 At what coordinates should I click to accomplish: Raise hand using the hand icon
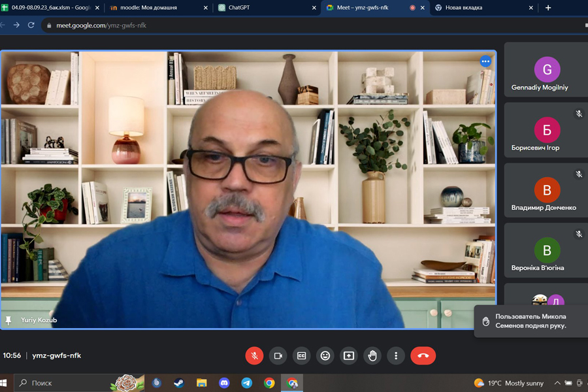click(372, 355)
